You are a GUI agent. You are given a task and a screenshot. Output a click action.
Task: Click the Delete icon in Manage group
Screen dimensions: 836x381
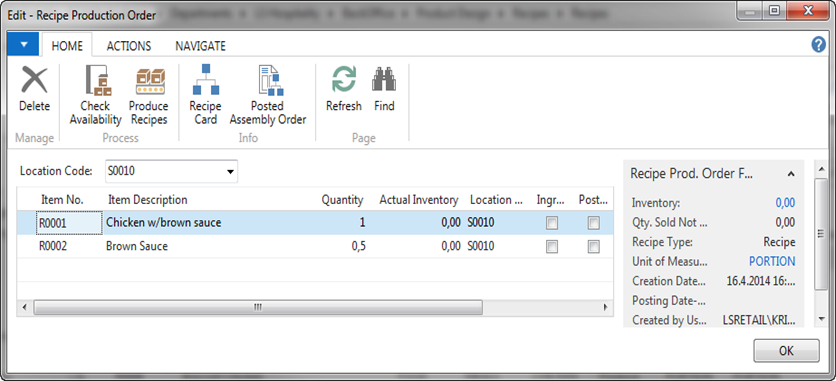[x=34, y=80]
